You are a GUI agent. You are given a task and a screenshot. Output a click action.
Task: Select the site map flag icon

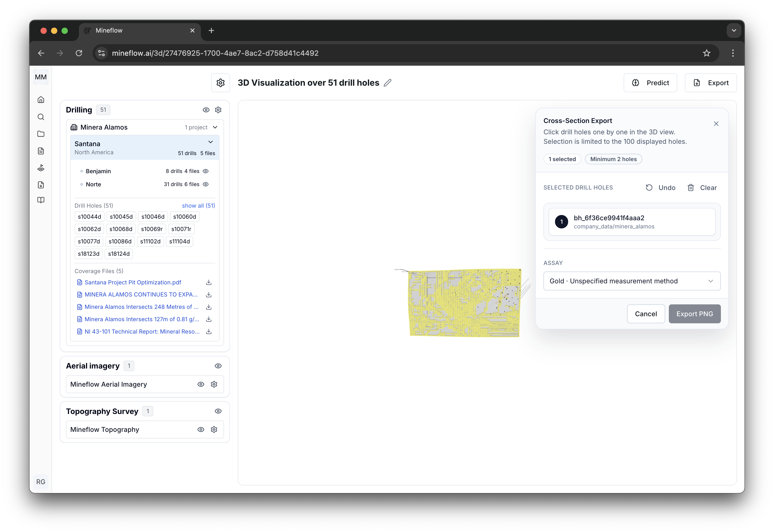(x=41, y=168)
